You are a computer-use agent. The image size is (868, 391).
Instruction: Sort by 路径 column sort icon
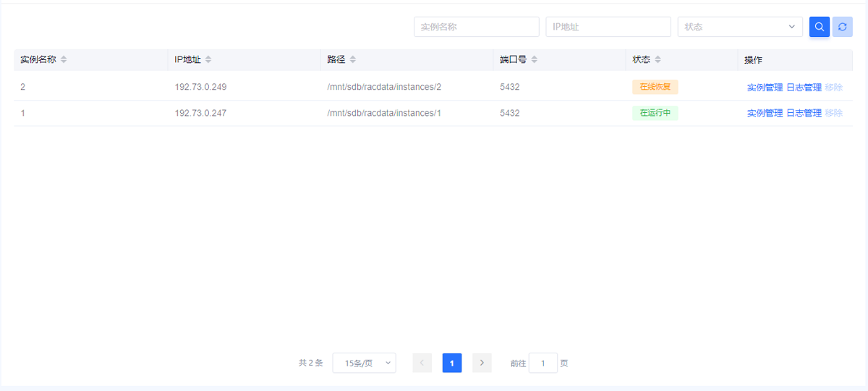coord(353,59)
